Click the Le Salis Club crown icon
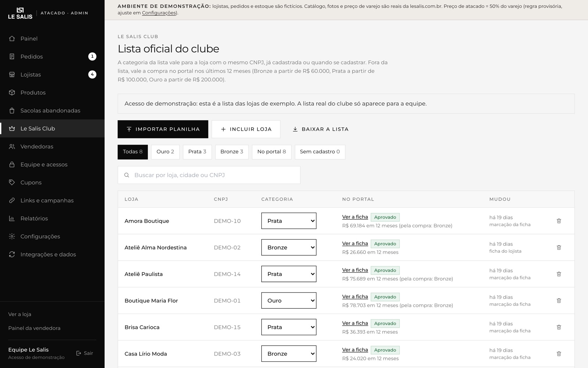The width and height of the screenshot is (588, 368). pos(12,128)
